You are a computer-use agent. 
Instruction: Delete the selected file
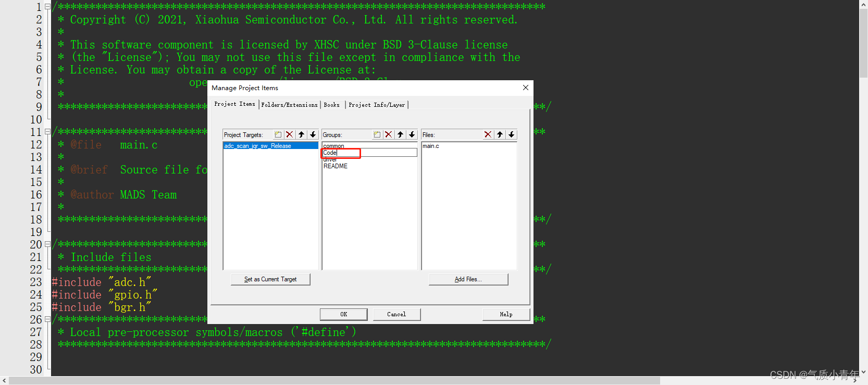coord(488,134)
